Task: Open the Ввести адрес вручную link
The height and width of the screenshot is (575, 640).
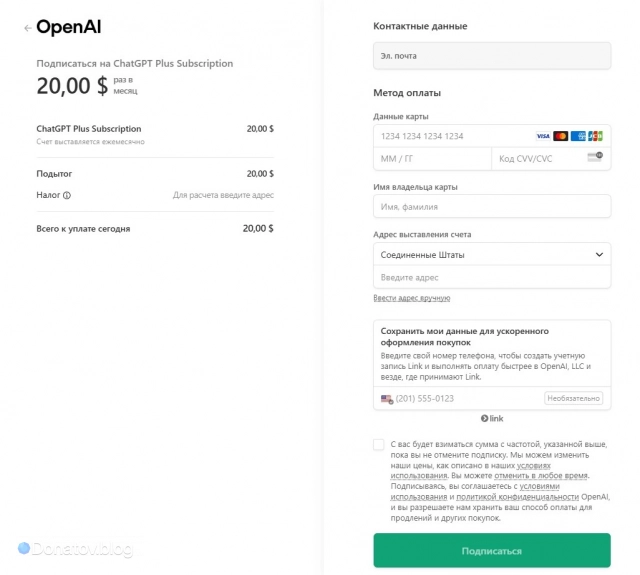Action: 411,298
